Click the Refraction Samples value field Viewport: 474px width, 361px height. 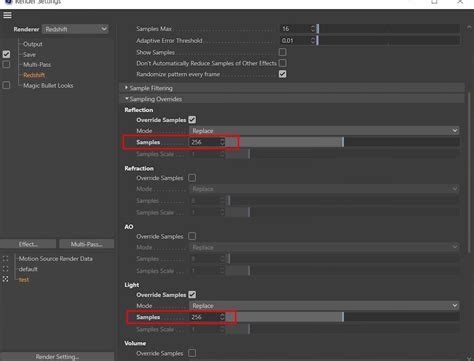pos(205,201)
